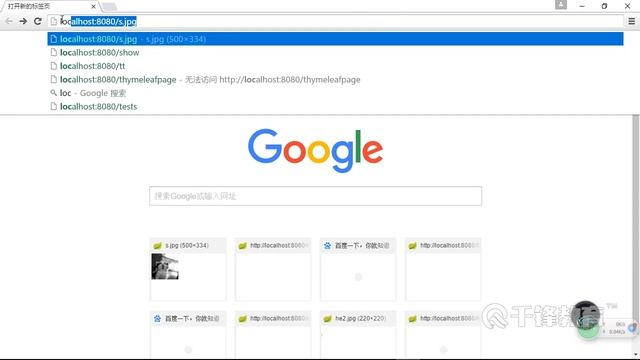This screenshot has width=640, height=360.
Task: Go forward with the forward arrow
Action: pyautogui.click(x=23, y=21)
